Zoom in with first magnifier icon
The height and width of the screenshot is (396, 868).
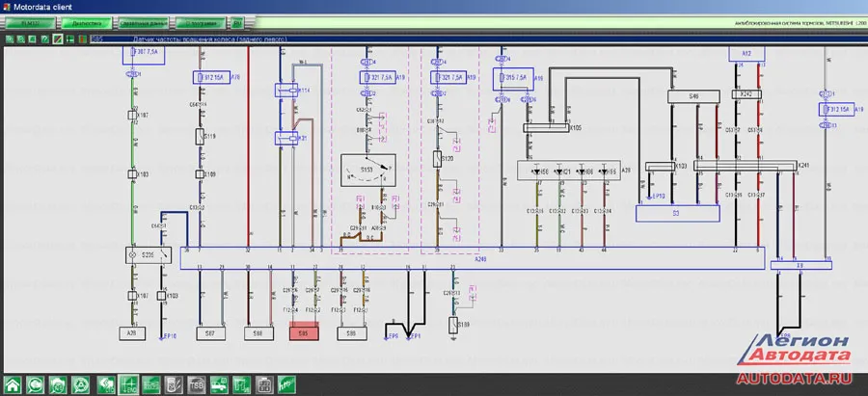pyautogui.click(x=10, y=40)
